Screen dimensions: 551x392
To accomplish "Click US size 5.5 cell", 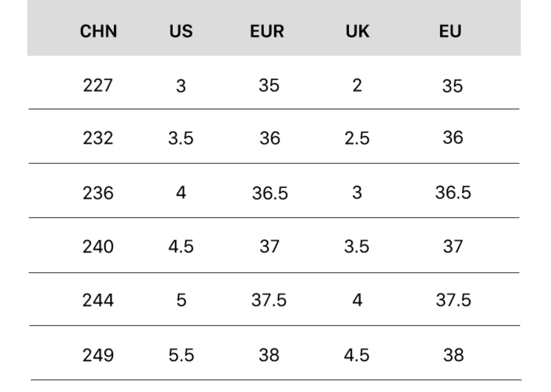I will (181, 355).
